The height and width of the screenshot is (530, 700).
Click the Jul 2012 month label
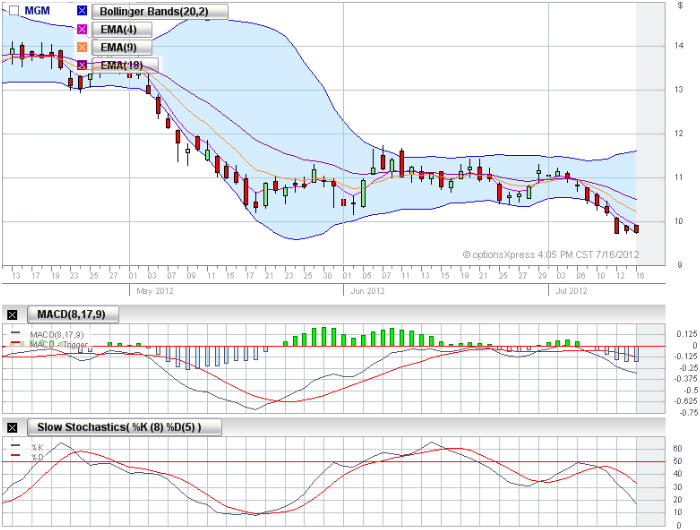pos(571,291)
